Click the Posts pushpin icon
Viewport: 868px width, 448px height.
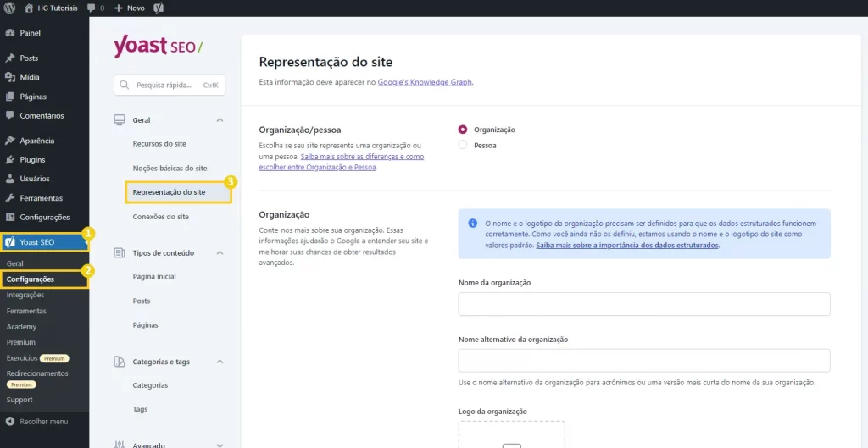coord(9,58)
